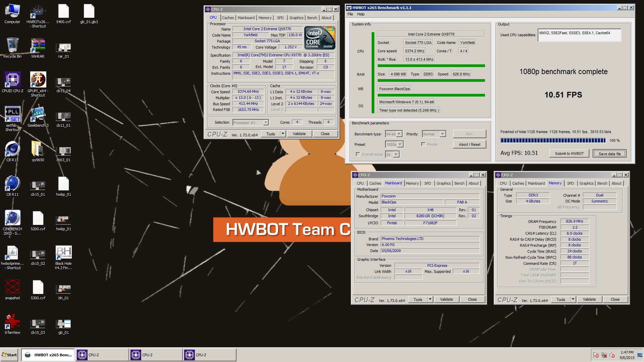644x362 pixels.
Task: Click Save data file button
Action: click(609, 154)
